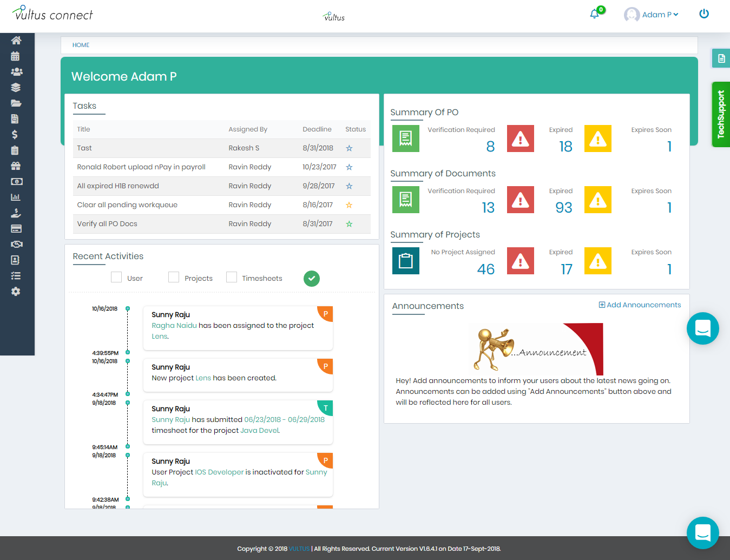Open the settings gear at the sidebar bottom
This screenshot has height=560, width=730.
pos(16,291)
